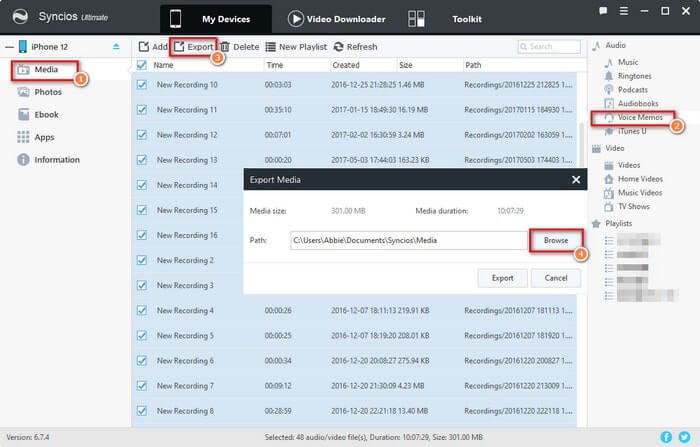Uncheck New Recording 13

point(142,159)
